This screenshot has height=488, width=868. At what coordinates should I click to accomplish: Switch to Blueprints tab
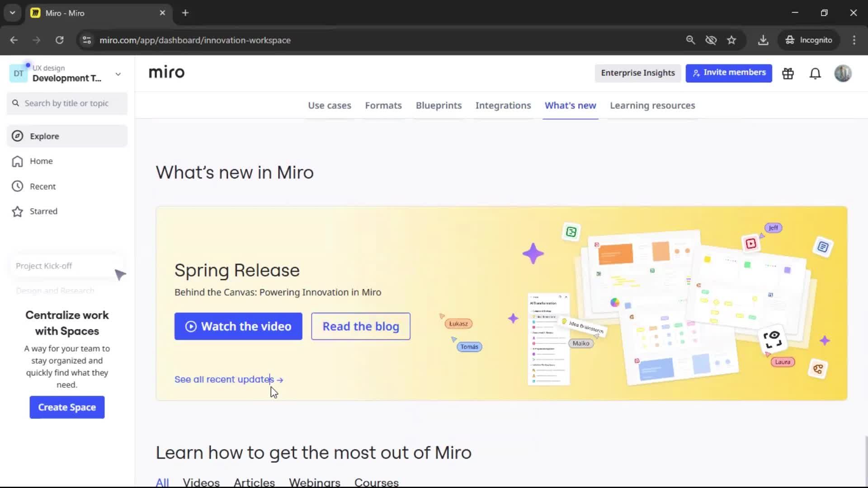tap(439, 105)
